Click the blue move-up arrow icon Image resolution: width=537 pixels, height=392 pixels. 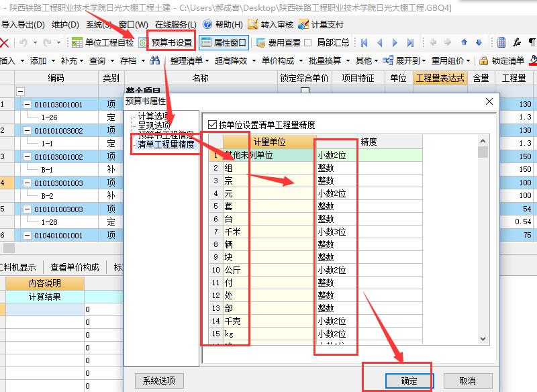(464, 42)
